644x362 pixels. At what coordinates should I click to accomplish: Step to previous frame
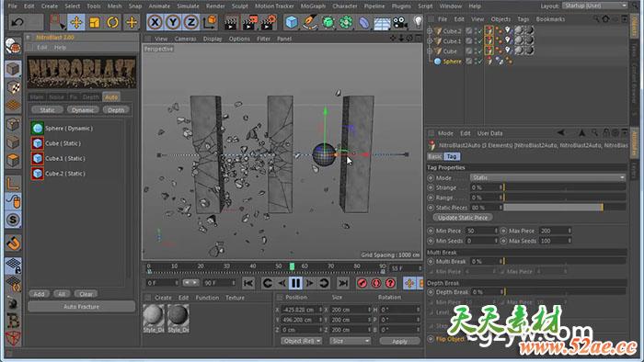pos(282,283)
